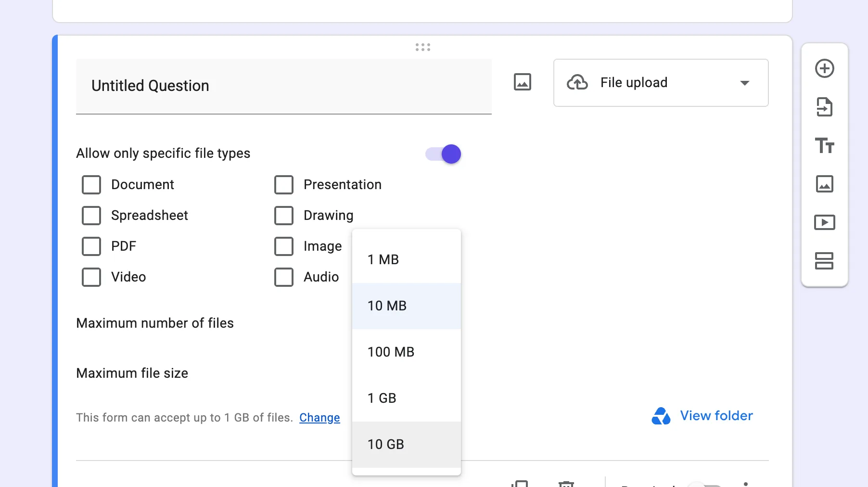The width and height of the screenshot is (868, 487).
Task: Add image to the question title
Action: (522, 82)
